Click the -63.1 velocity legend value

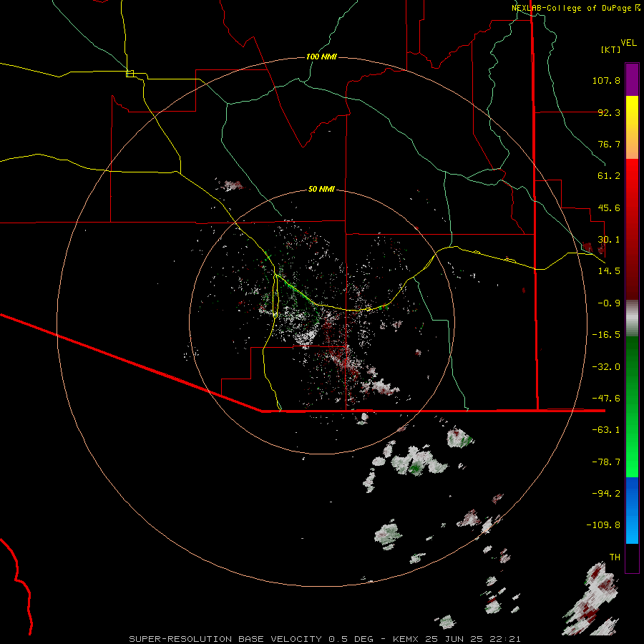[606, 430]
